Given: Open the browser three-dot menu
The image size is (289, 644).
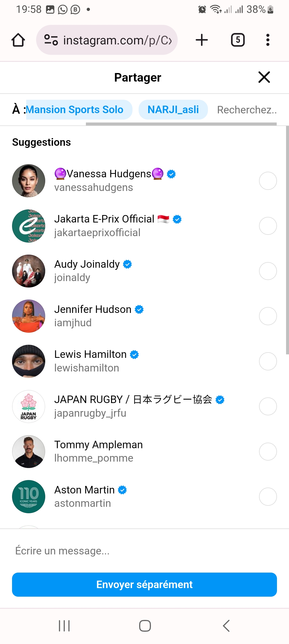Looking at the screenshot, I should point(268,40).
